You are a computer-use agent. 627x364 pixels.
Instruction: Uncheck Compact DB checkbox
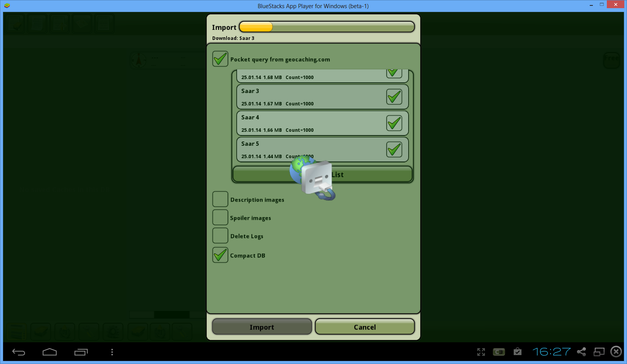pos(220,255)
